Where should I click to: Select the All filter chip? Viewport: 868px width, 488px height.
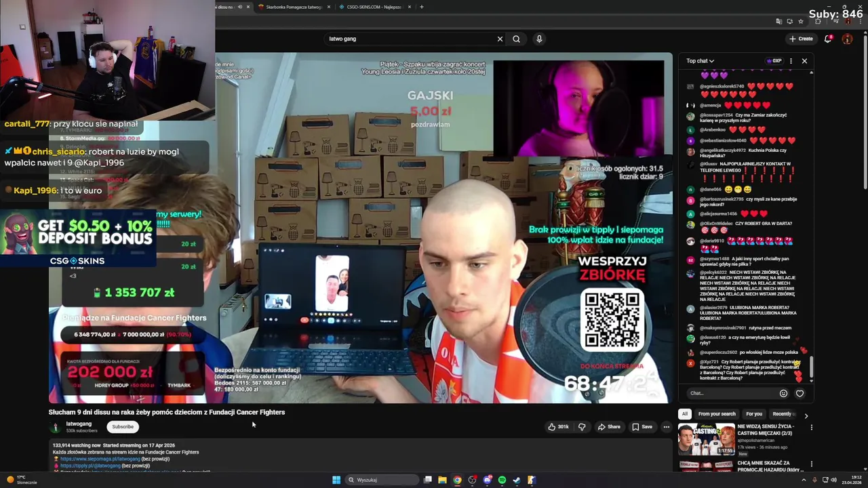(685, 414)
